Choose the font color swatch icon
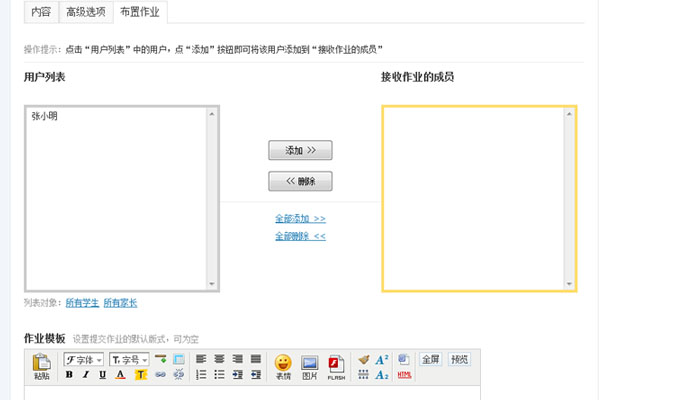Image resolution: width=700 pixels, height=400 pixels. coord(120,375)
